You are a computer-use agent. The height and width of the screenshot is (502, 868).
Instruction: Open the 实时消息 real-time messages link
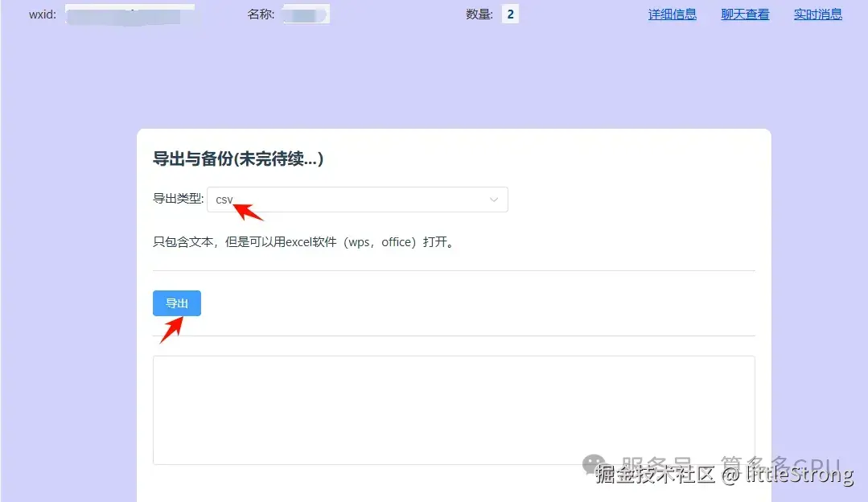[x=817, y=14]
